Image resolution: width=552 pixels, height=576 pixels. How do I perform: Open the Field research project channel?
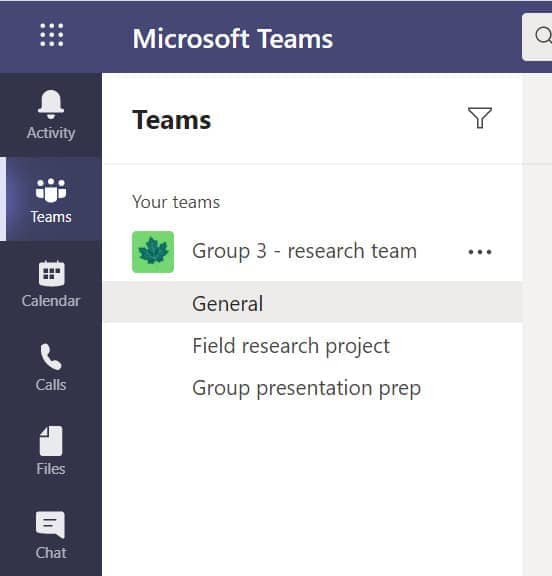point(313,345)
